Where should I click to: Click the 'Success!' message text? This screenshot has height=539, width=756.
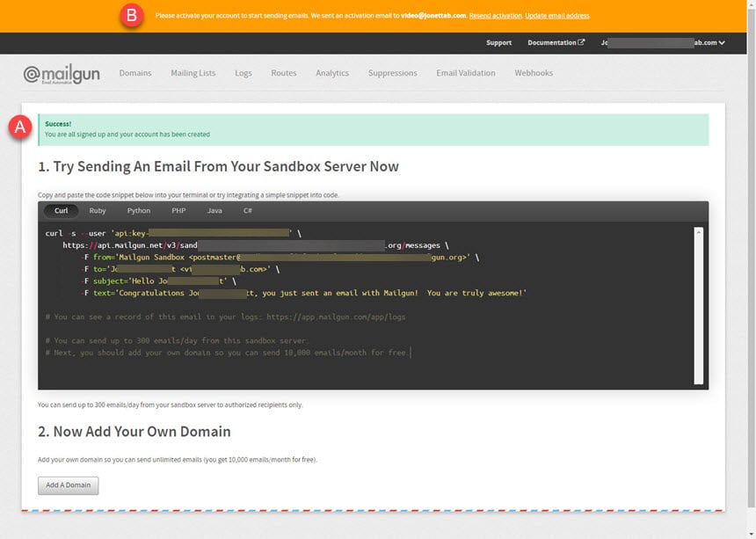(58, 124)
